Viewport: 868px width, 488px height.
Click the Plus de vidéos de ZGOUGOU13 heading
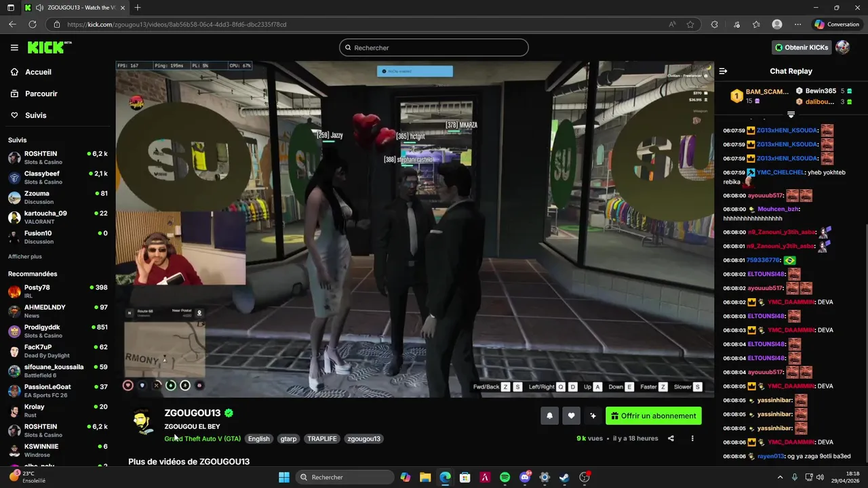coord(189,462)
